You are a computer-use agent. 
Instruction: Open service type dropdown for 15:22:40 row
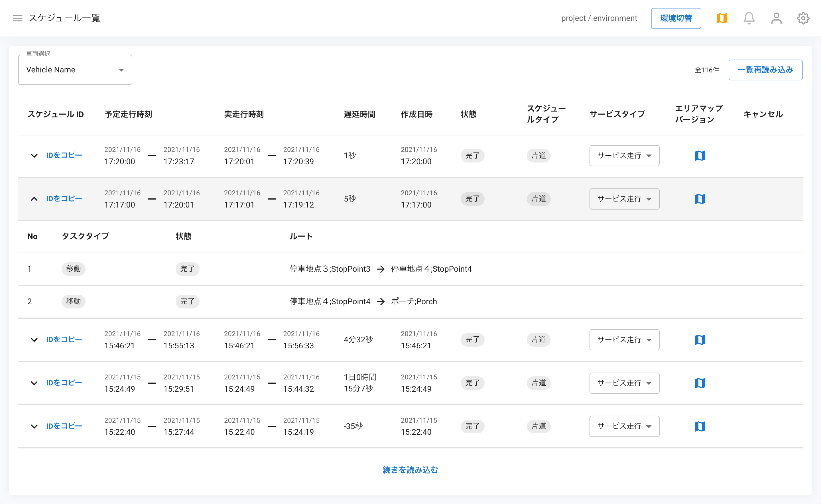(x=624, y=426)
